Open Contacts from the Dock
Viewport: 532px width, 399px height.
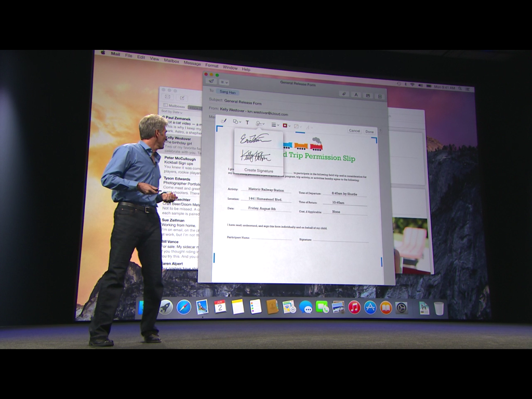(272, 308)
